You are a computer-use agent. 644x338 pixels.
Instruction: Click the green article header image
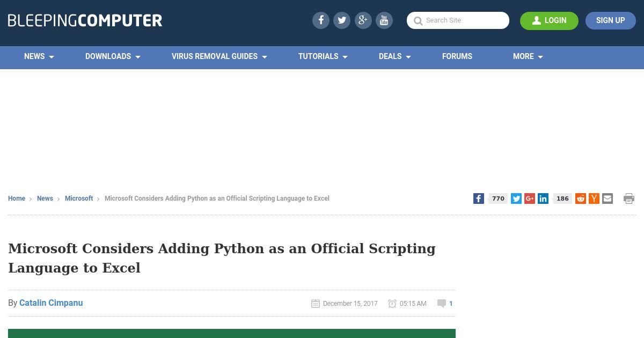[232, 334]
